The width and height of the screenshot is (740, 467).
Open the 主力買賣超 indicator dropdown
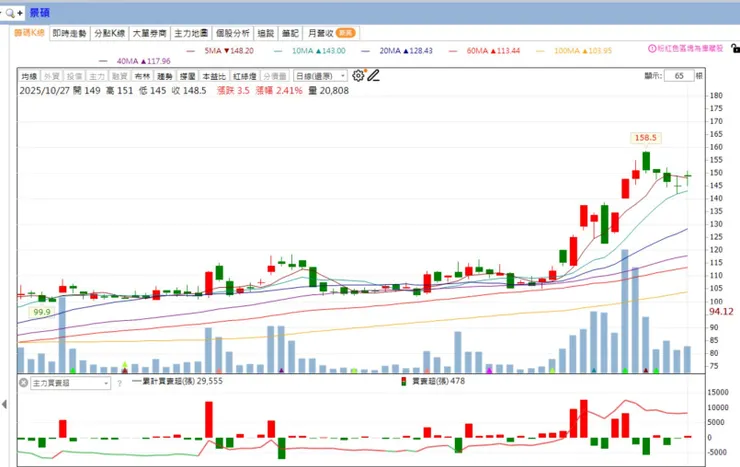click(71, 383)
